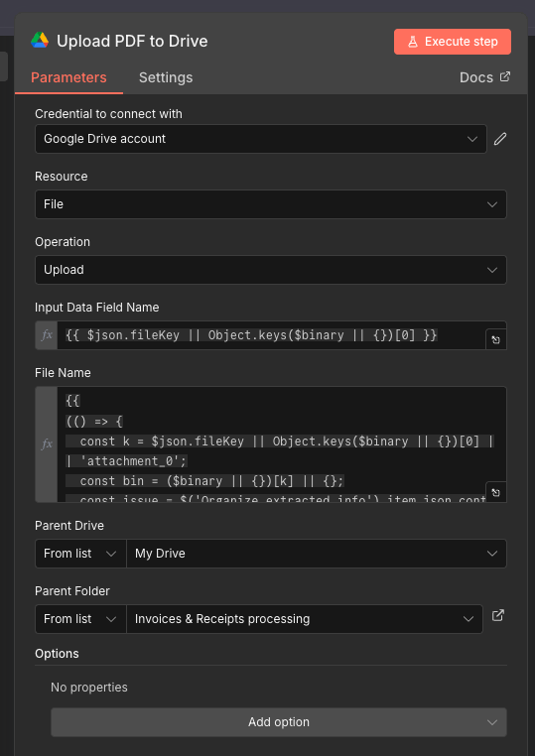
Task: Select the Parameters tab
Action: (x=68, y=77)
